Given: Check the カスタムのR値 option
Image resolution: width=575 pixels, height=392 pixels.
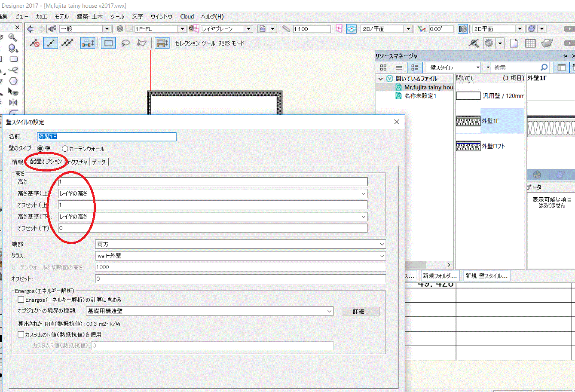Looking at the screenshot, I should [x=21, y=334].
